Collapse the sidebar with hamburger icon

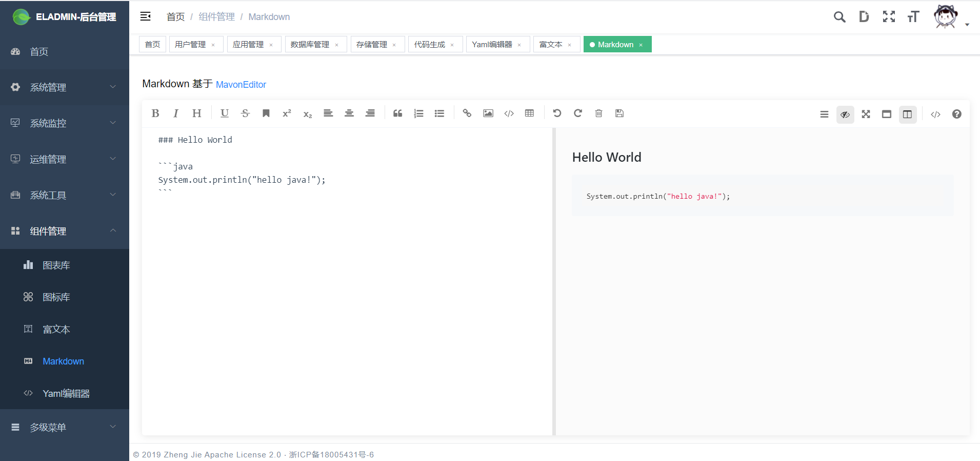pos(146,16)
